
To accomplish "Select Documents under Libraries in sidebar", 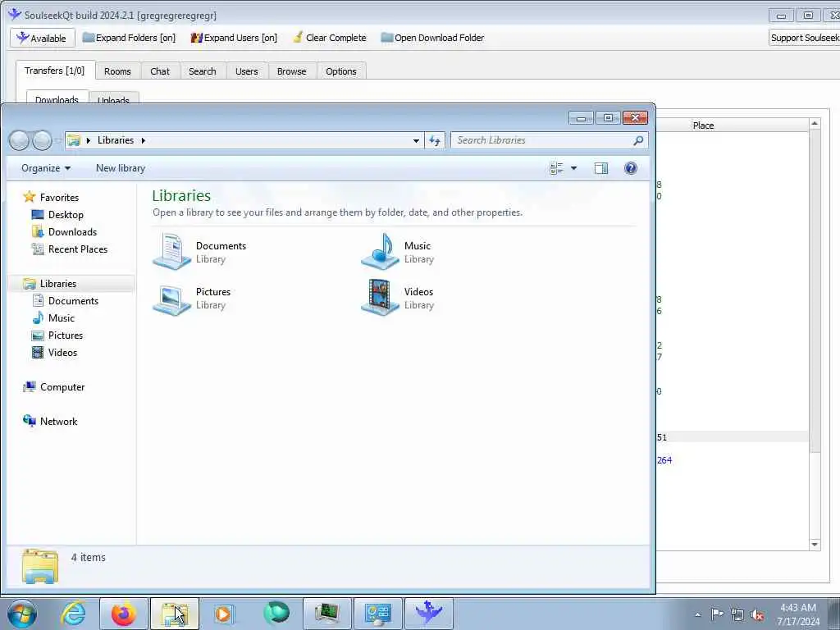I will (73, 301).
